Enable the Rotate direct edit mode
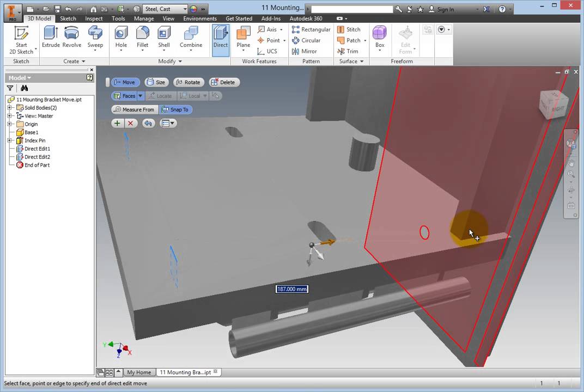The width and height of the screenshot is (584, 392). (188, 82)
